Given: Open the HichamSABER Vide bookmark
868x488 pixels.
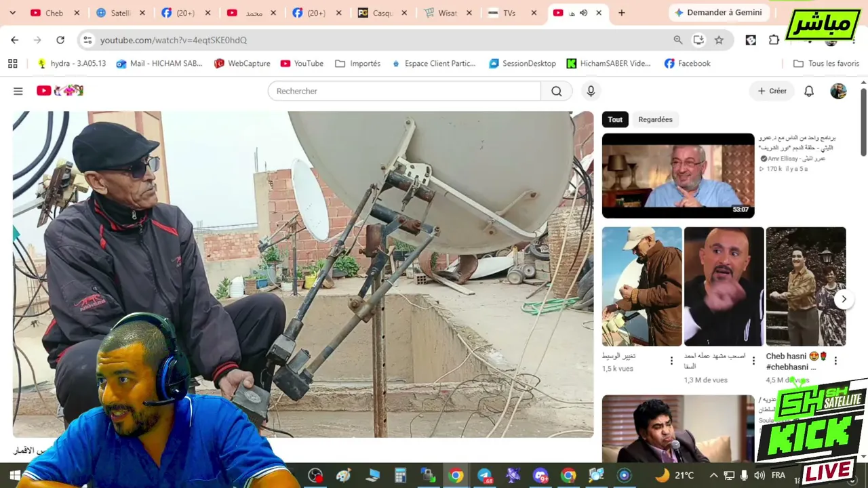Looking at the screenshot, I should 608,64.
